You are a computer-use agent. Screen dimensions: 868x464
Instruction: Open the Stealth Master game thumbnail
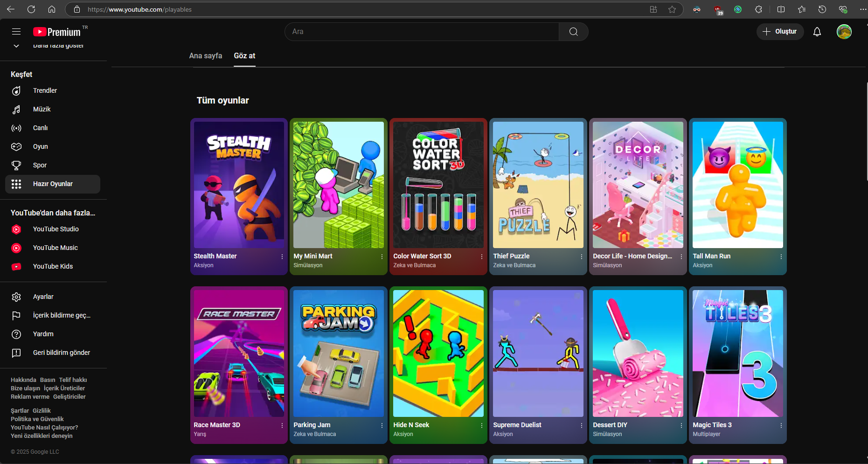[x=239, y=185]
